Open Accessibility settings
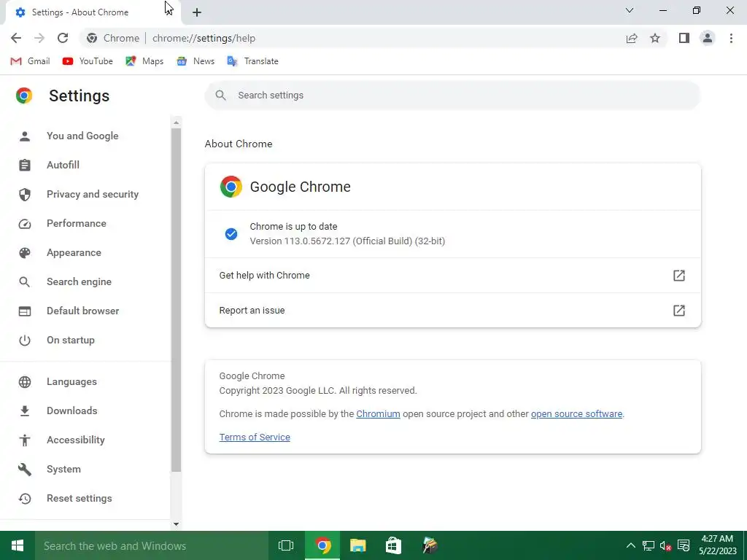The width and height of the screenshot is (747, 560). point(76,440)
